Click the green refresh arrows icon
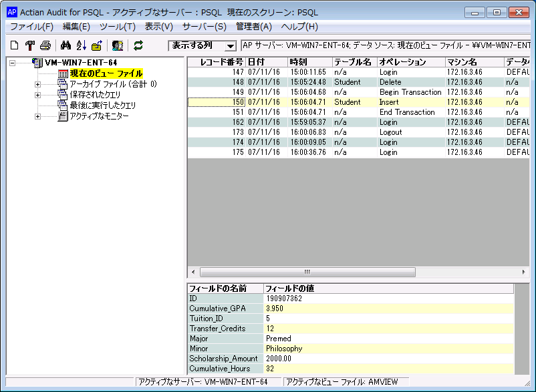This screenshot has width=536, height=392. point(138,45)
